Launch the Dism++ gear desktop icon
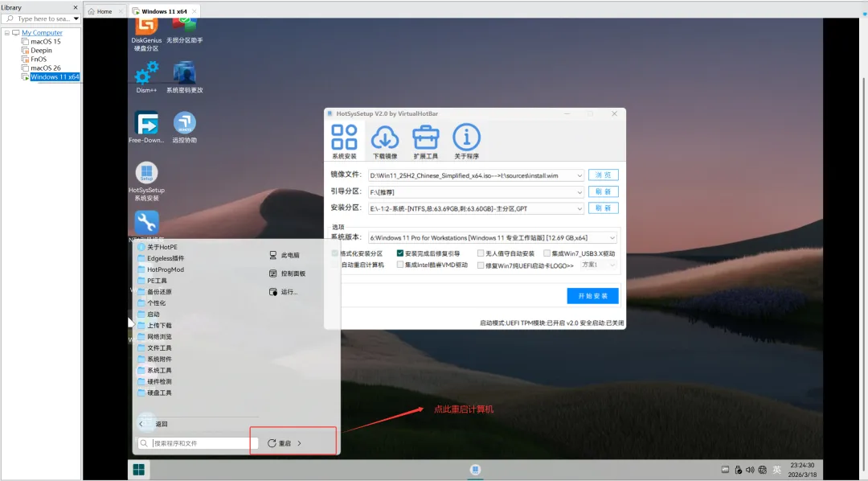 (x=147, y=77)
